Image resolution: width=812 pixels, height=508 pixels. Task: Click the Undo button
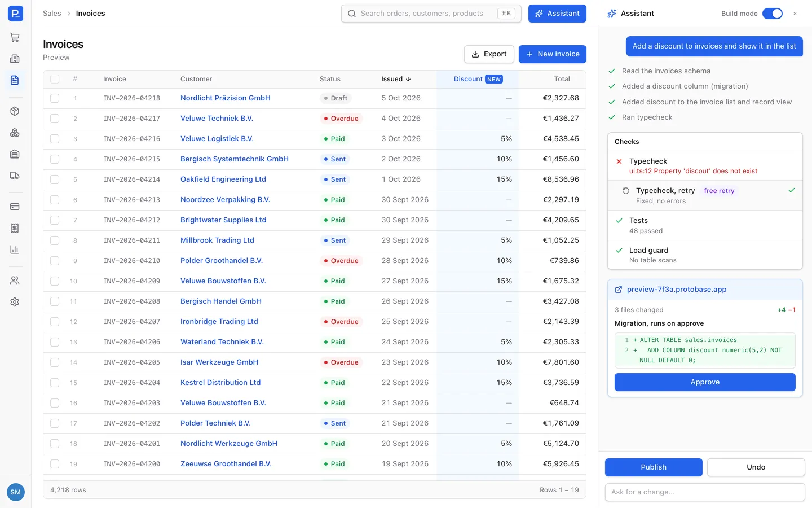click(x=756, y=467)
